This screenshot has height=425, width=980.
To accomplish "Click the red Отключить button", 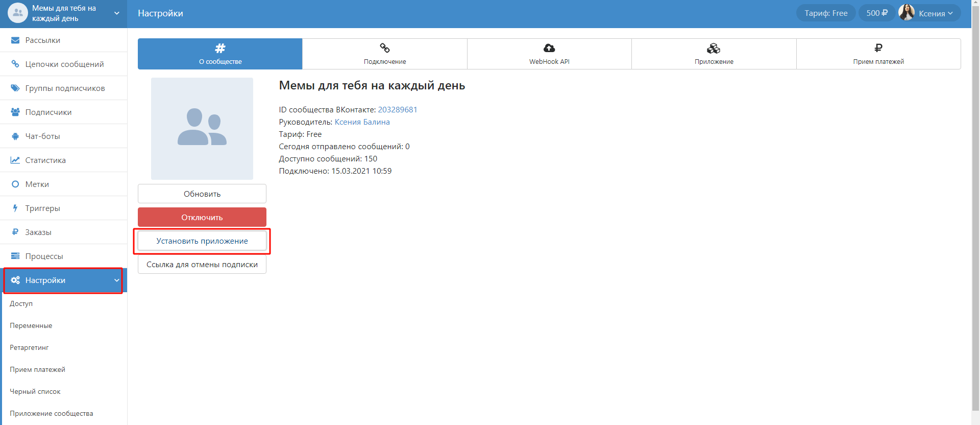I will tap(202, 217).
